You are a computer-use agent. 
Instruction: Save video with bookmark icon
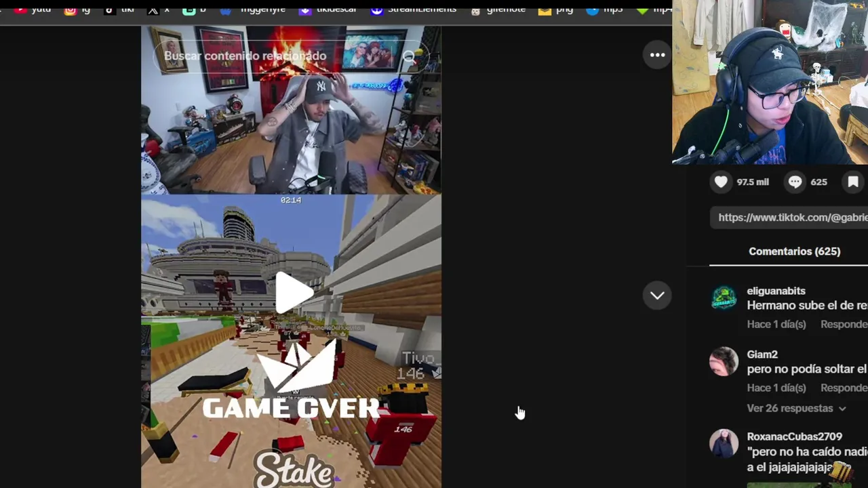click(x=853, y=182)
